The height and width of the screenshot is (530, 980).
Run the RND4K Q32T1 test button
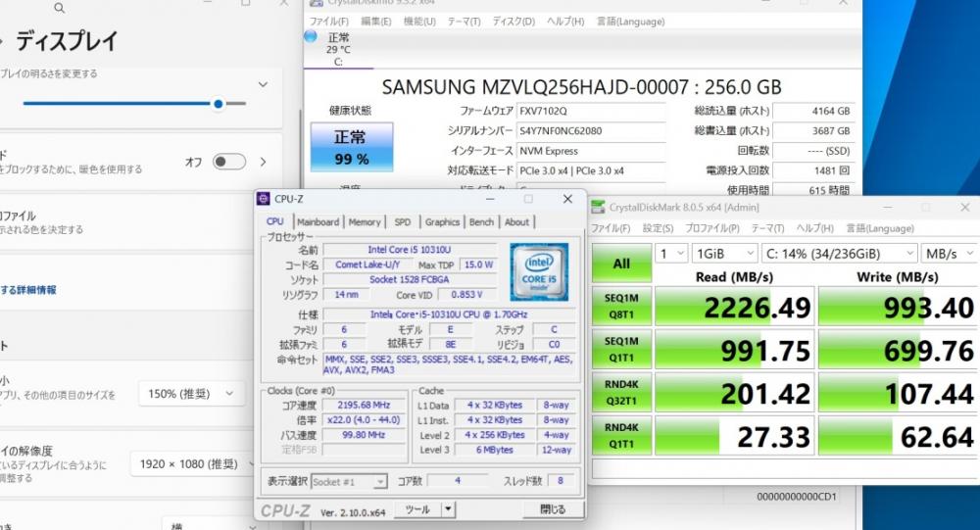(x=621, y=393)
